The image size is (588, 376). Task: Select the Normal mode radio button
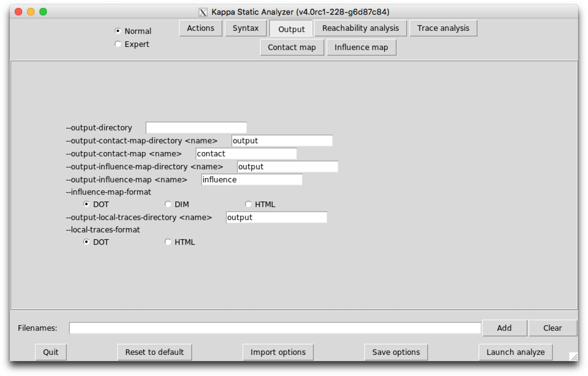click(118, 31)
